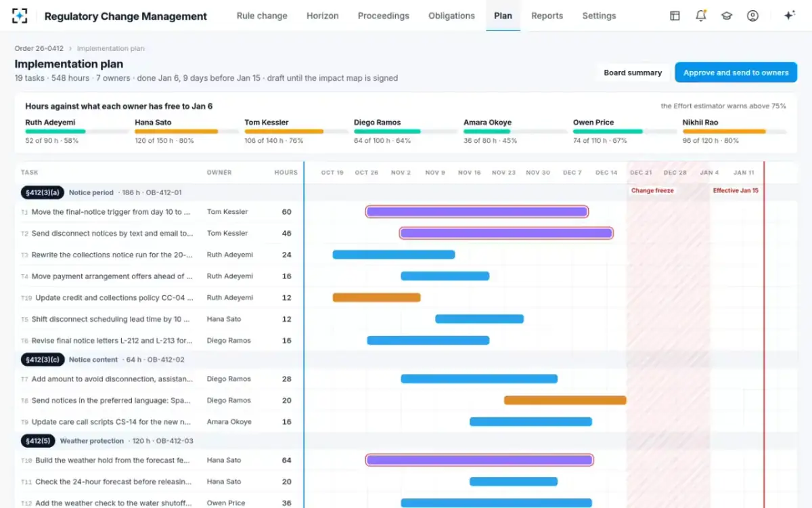
Task: Switch to the Horizon tab
Action: point(323,16)
